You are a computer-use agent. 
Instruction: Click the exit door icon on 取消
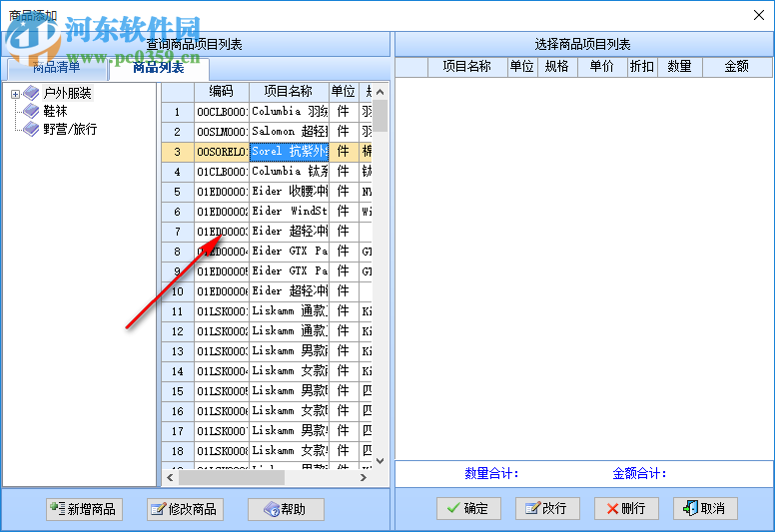(x=690, y=508)
